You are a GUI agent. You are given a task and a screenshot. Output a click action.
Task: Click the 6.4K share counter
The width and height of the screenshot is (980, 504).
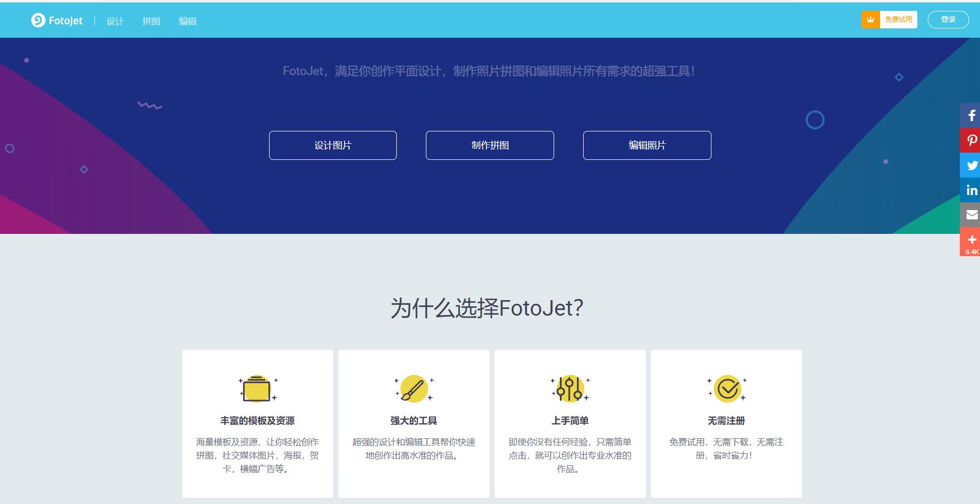coord(971,251)
